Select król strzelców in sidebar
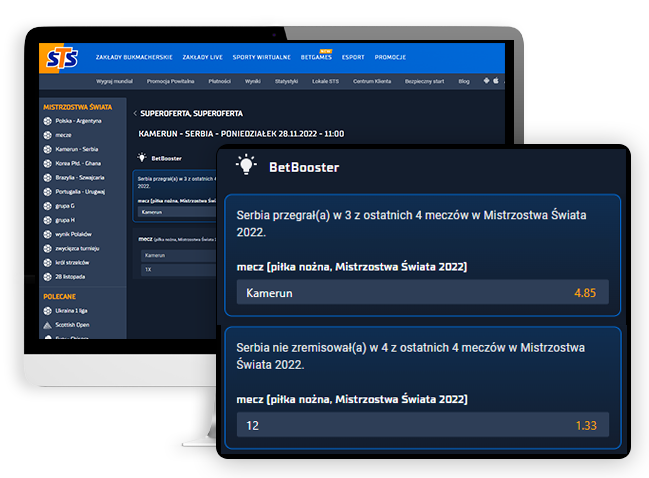 [72, 262]
